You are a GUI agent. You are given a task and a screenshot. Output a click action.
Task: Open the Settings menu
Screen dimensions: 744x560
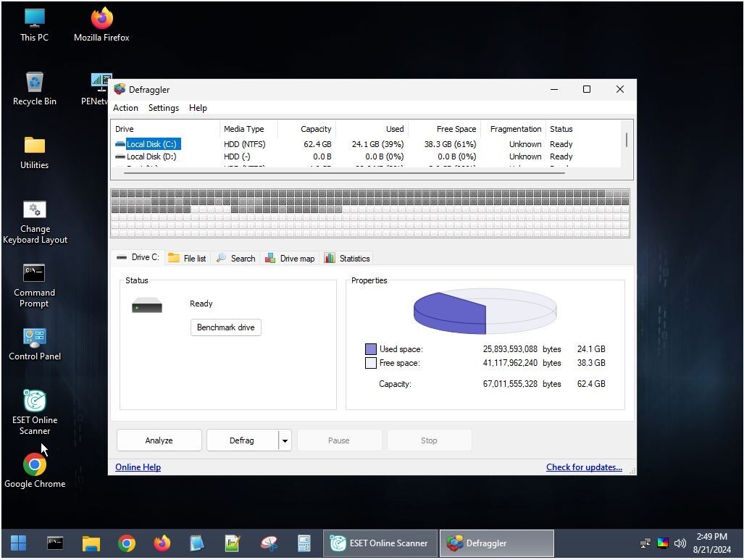(163, 107)
